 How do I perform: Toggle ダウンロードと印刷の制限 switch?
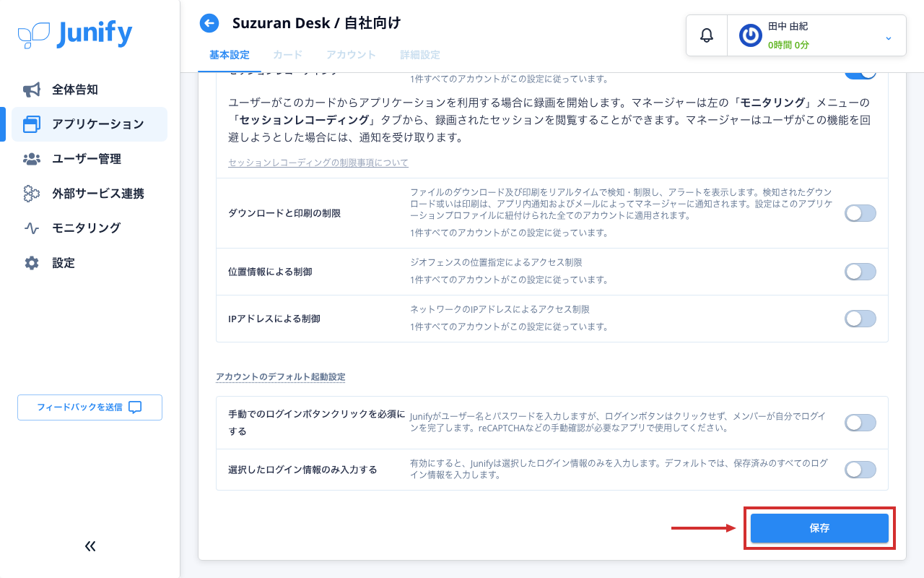click(x=860, y=213)
